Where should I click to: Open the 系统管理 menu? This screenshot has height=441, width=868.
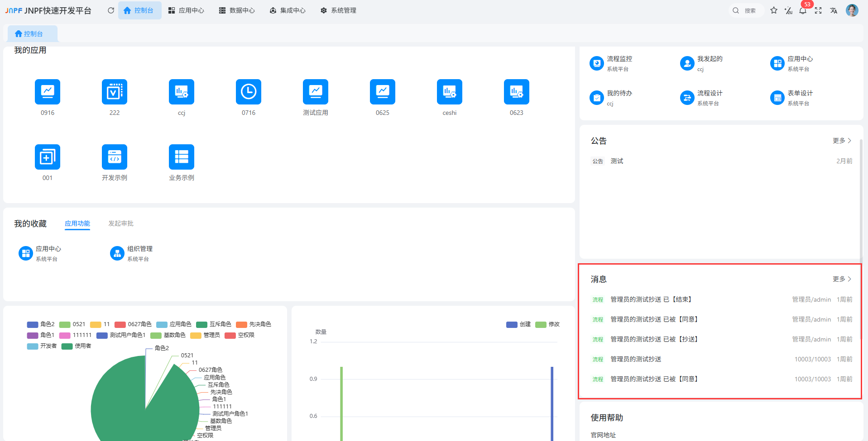tap(338, 10)
